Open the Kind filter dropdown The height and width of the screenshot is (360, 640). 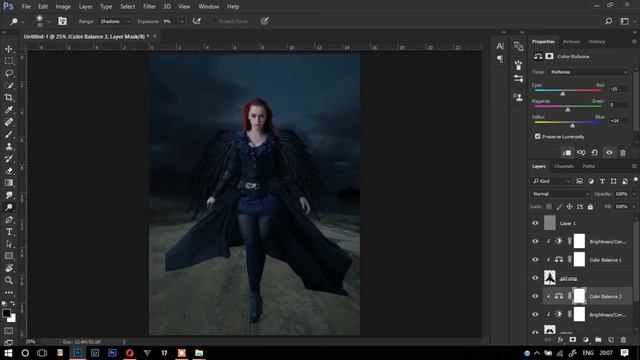(x=551, y=181)
